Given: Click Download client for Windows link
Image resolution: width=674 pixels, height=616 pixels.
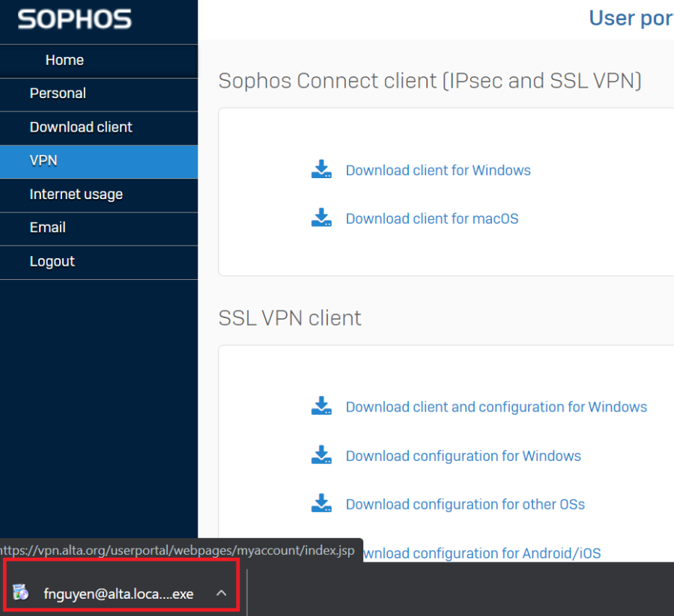Looking at the screenshot, I should [x=438, y=171].
